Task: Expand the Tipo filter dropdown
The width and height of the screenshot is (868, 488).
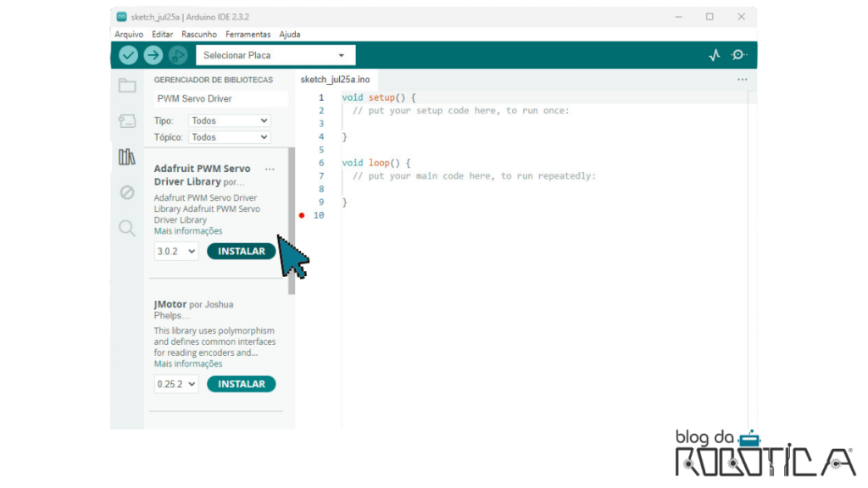Action: (229, 120)
